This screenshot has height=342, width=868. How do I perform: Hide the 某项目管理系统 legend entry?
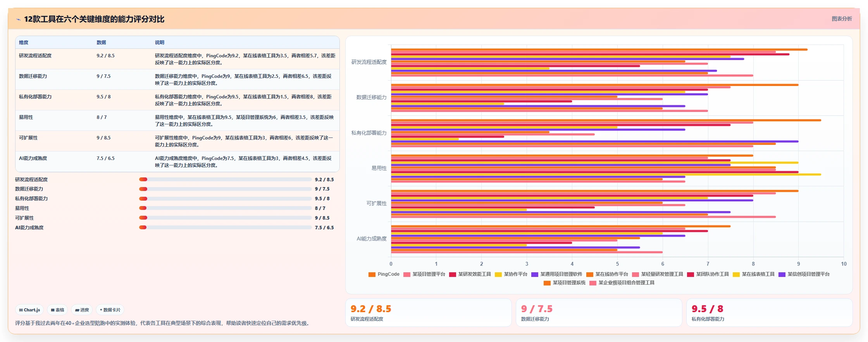[x=565, y=283]
